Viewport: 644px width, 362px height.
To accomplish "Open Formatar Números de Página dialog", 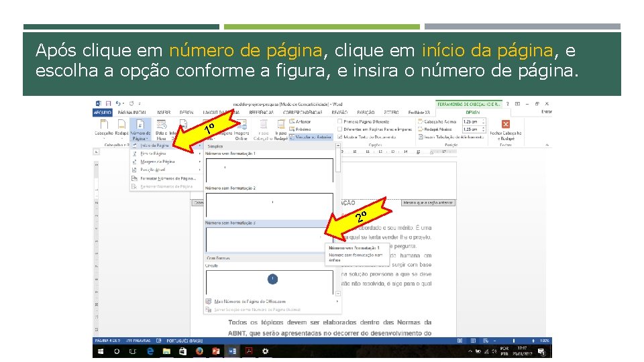I will pyautogui.click(x=166, y=178).
